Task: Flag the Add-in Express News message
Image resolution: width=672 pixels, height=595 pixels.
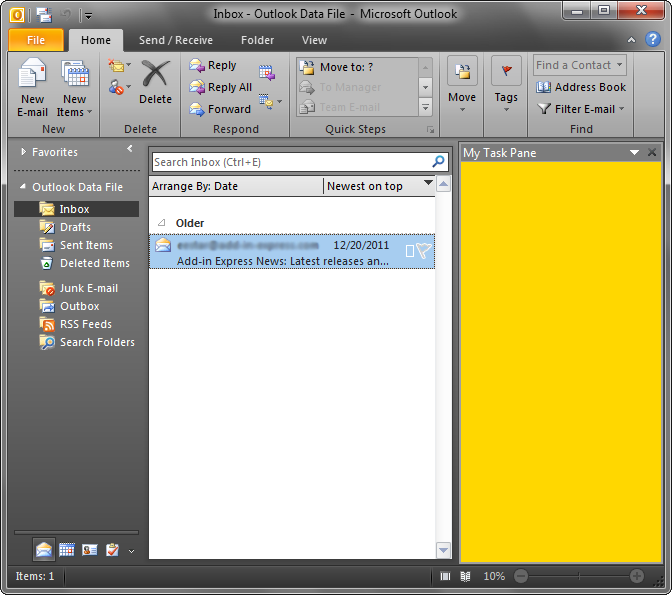Action: (x=424, y=251)
